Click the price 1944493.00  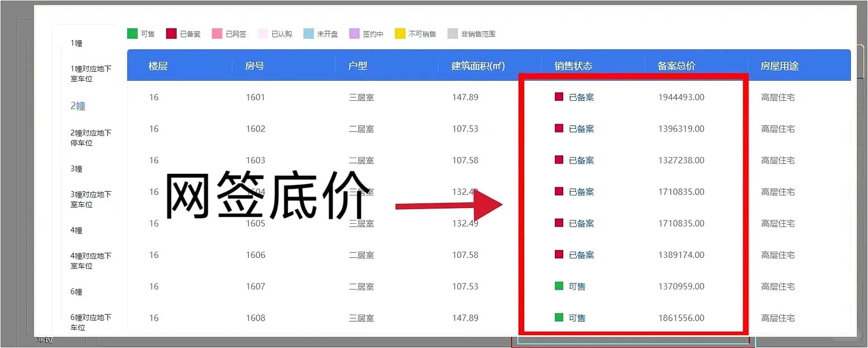[681, 97]
